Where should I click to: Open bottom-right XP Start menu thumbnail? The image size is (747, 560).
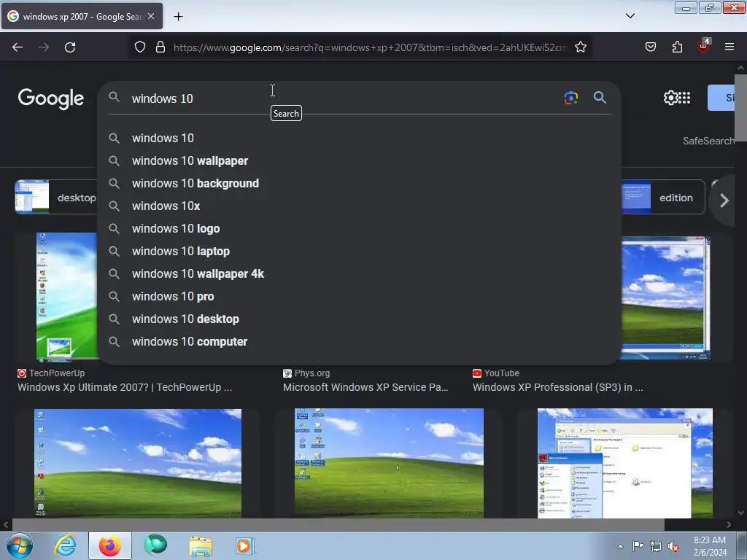(x=625, y=463)
